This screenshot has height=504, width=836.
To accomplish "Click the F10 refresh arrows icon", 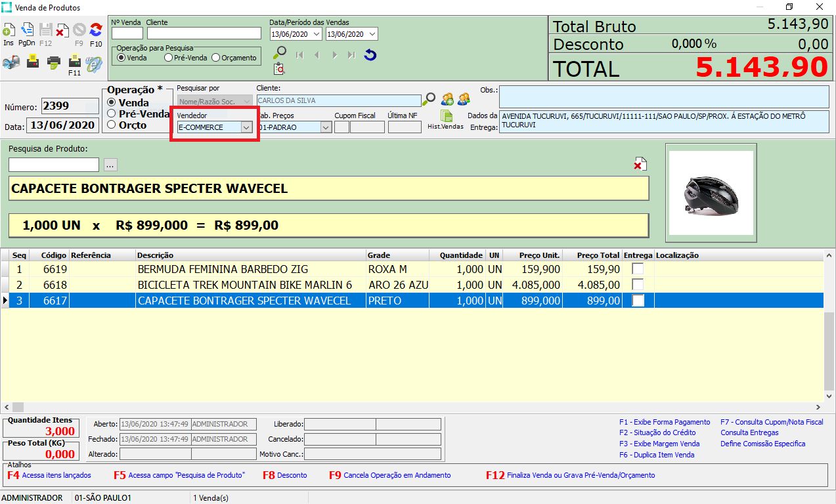I will coord(96,31).
